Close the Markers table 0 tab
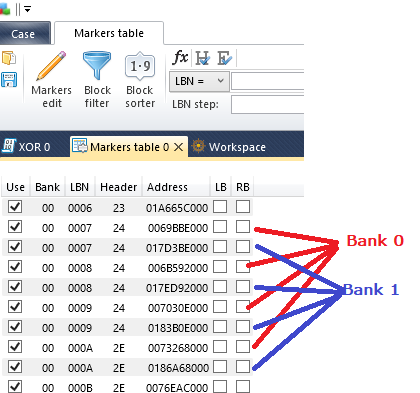 point(179,147)
